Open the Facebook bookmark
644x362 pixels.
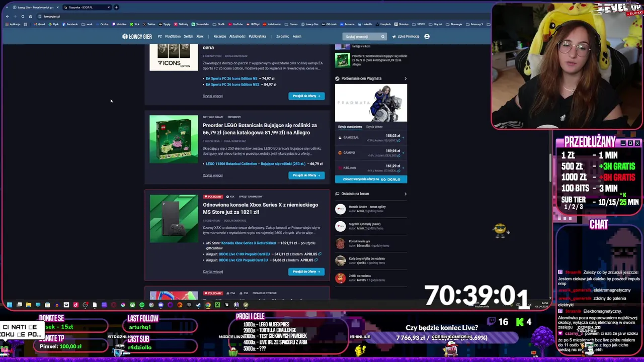[x=70, y=24]
